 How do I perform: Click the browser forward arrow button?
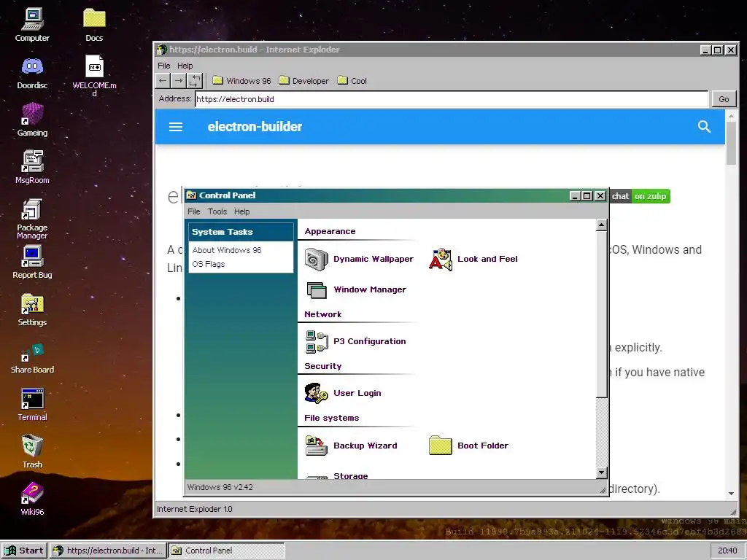pyautogui.click(x=179, y=80)
